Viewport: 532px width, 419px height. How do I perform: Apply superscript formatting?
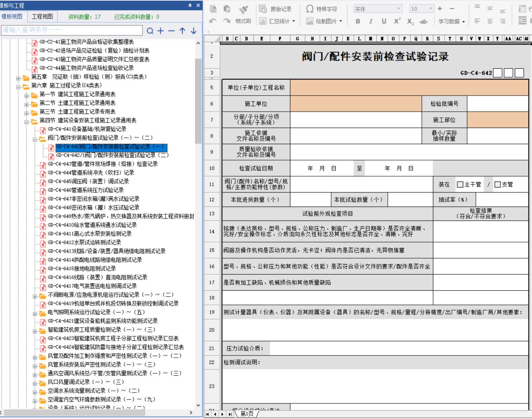(x=397, y=21)
